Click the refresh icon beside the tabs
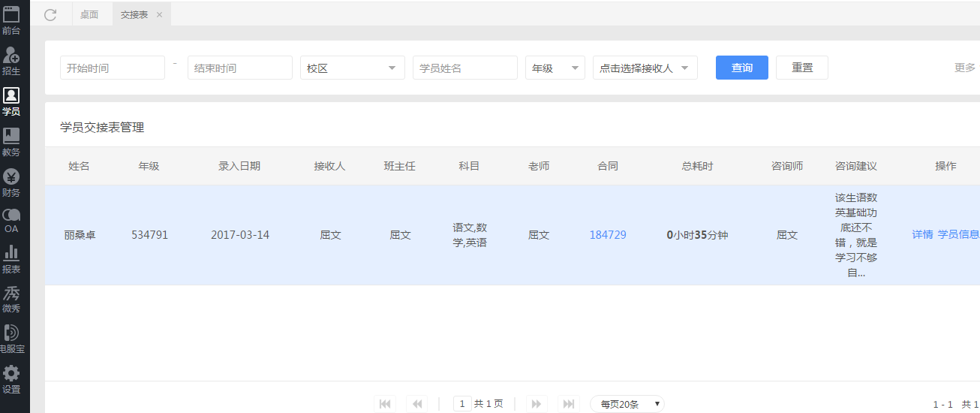 click(50, 14)
